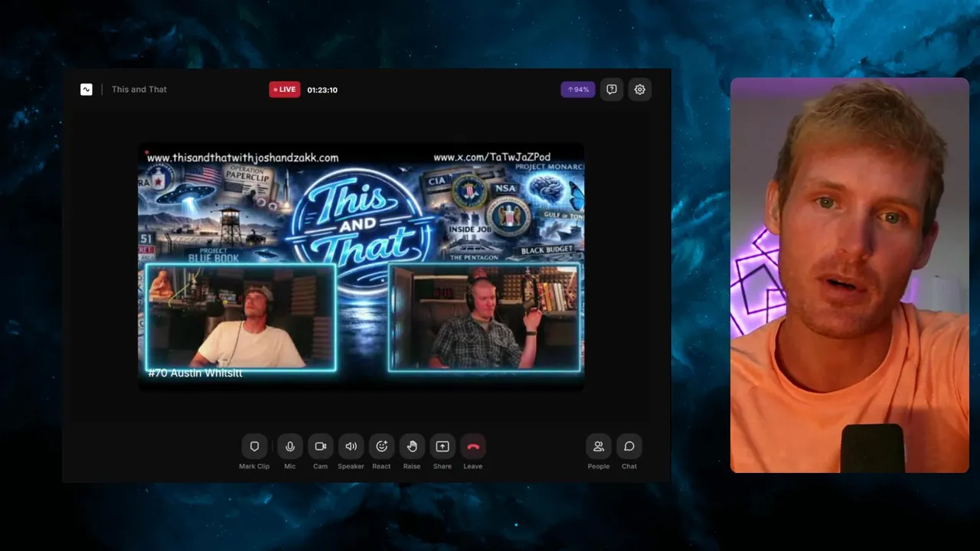Mute the microphone with the Mic button
980x551 pixels.
pyautogui.click(x=290, y=447)
